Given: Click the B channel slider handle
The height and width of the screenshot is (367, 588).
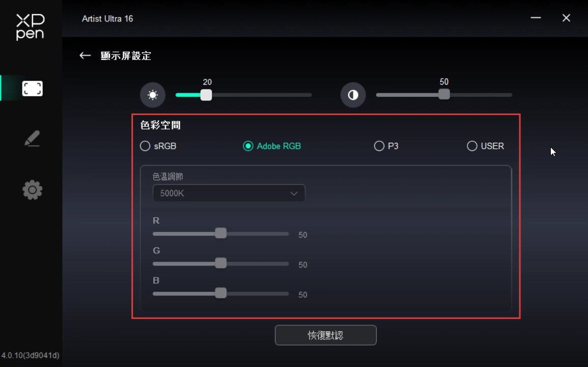Looking at the screenshot, I should click(221, 293).
